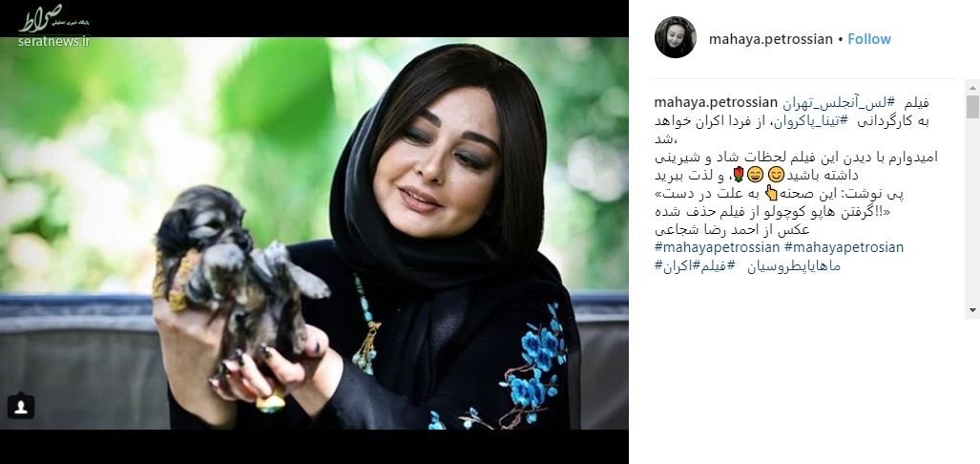Viewport: 980px width, 464px height.
Task: Open the #mahayapetrossian hashtag with double s
Action: [717, 247]
